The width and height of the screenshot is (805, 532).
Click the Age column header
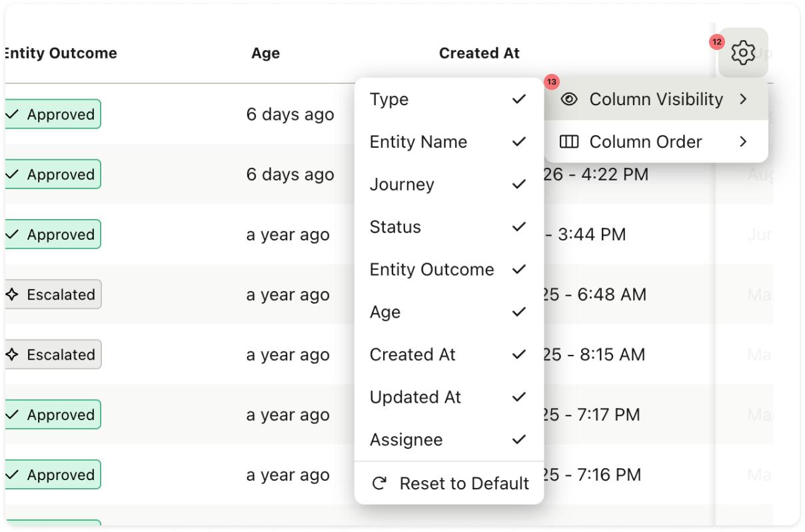265,53
